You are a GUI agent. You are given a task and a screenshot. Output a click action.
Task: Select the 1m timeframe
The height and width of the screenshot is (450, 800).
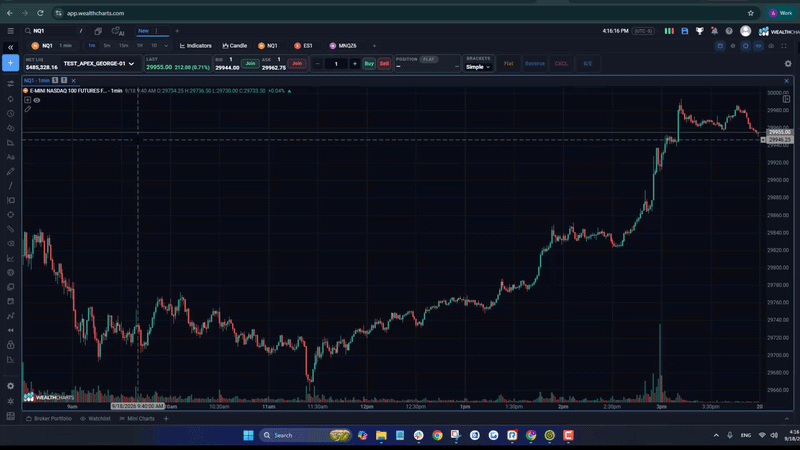[x=92, y=46]
